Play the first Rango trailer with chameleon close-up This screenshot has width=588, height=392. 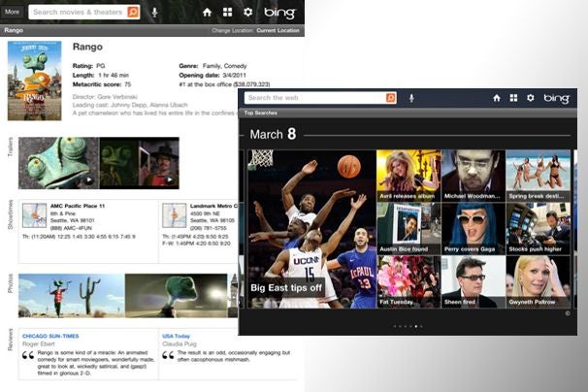pos(59,163)
